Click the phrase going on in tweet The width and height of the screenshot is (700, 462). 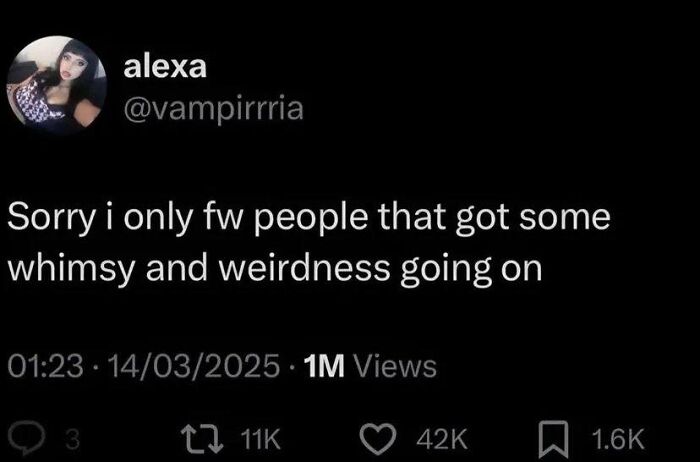[471, 269]
